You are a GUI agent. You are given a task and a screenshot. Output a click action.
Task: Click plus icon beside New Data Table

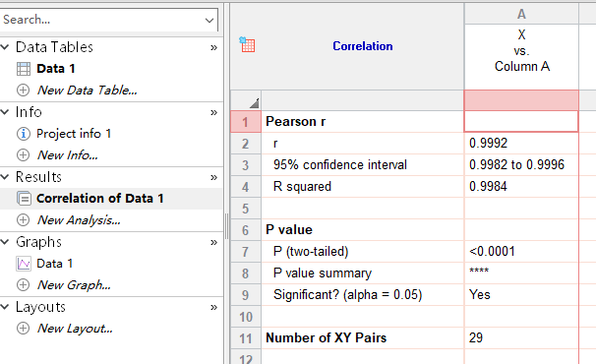coord(24,91)
